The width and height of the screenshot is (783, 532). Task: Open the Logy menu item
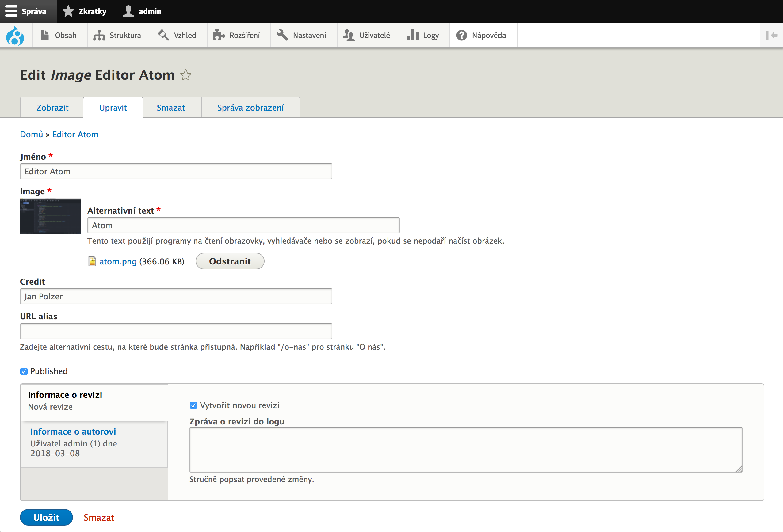(425, 35)
